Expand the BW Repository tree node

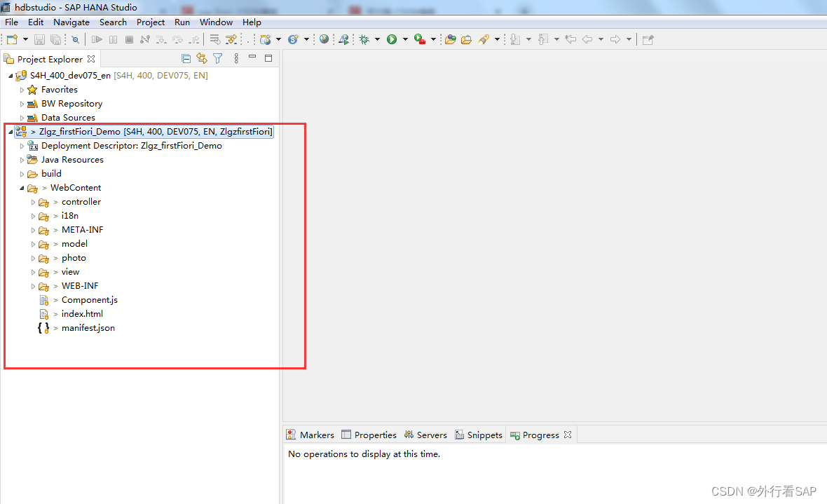click(22, 104)
